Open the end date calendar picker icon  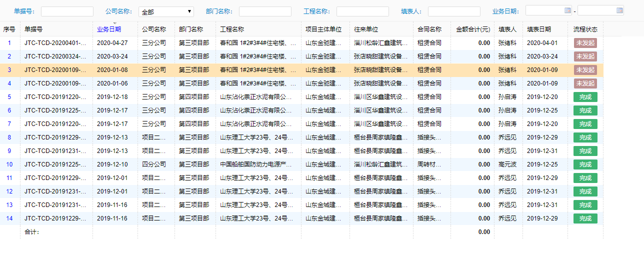619,10
